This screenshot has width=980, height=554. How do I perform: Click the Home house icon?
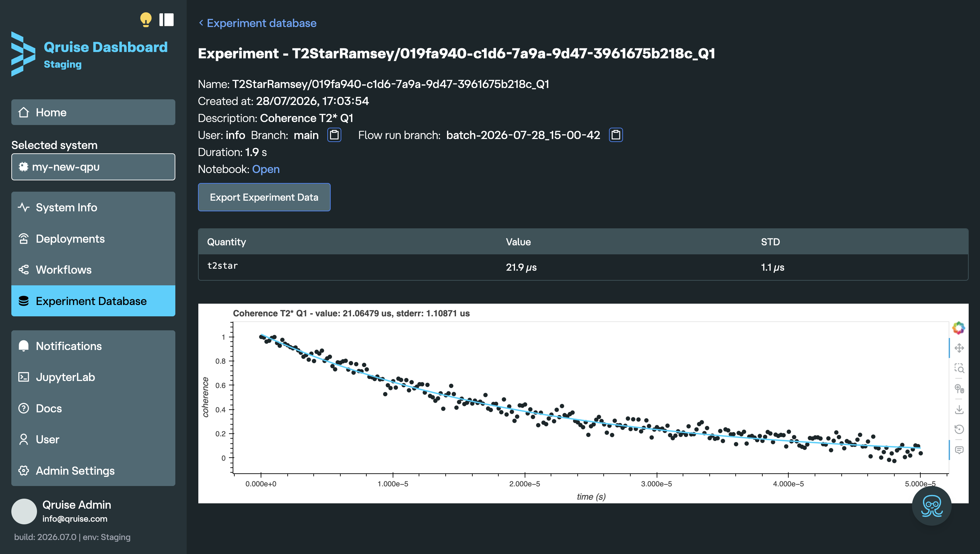coord(24,112)
